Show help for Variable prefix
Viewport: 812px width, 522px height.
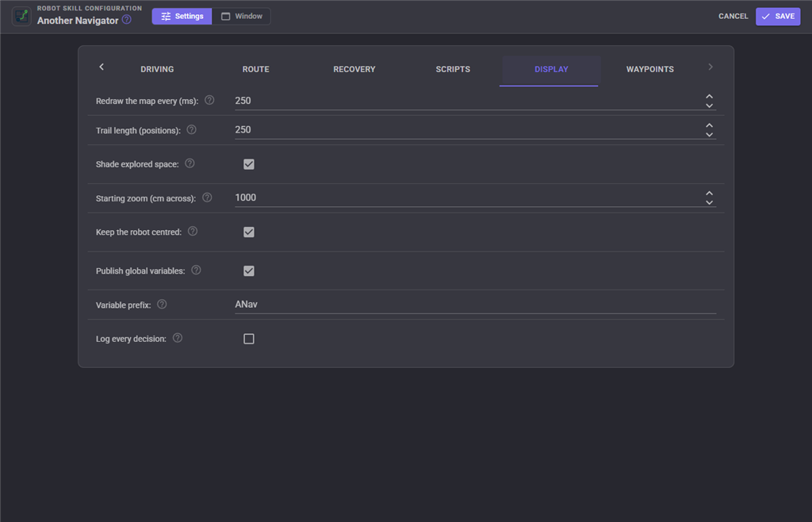[x=162, y=304]
